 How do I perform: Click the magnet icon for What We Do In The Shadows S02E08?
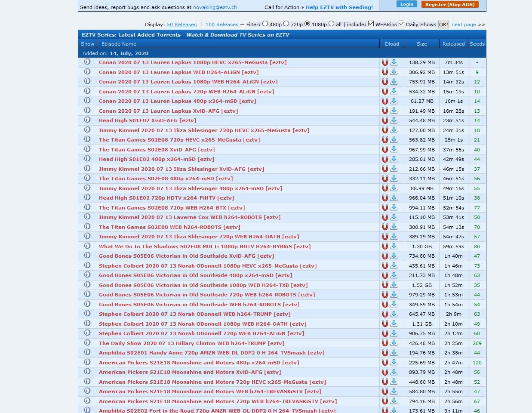coord(385,247)
